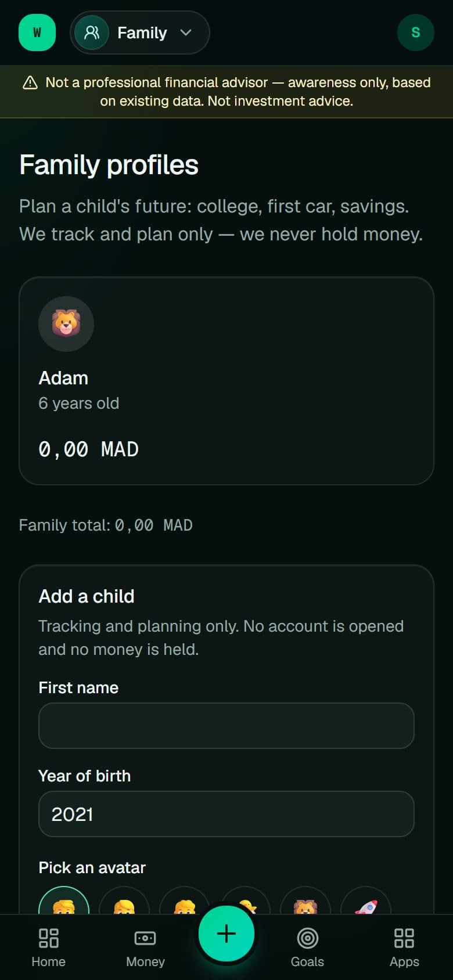Open Adam's lion avatar
Screen dimensions: 453x980
66,324
